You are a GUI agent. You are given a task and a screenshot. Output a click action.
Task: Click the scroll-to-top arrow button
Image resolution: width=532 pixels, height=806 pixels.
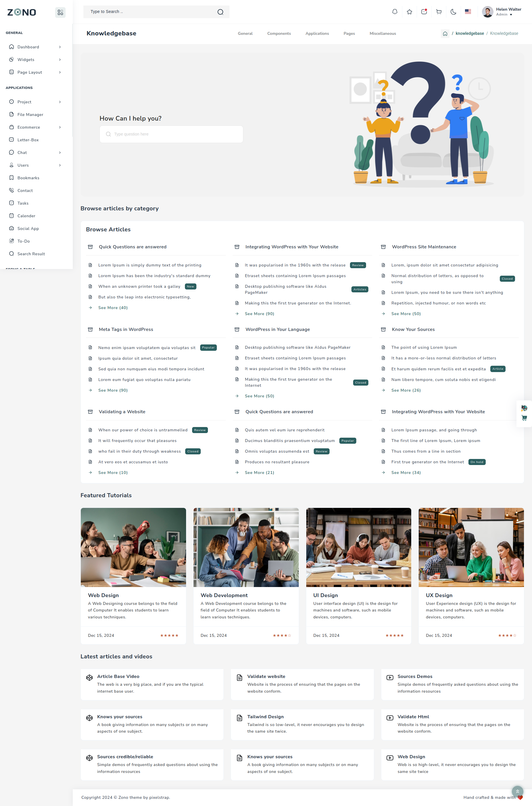pyautogui.click(x=517, y=791)
